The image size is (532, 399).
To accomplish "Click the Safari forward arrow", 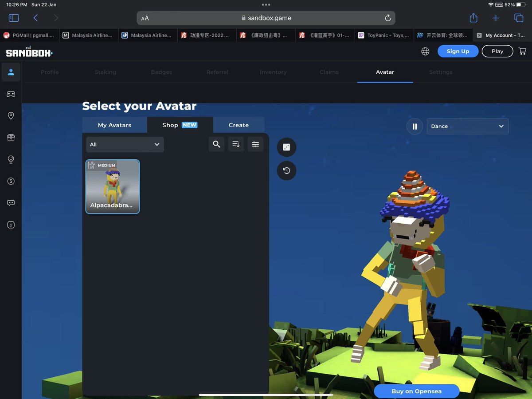I will (56, 18).
